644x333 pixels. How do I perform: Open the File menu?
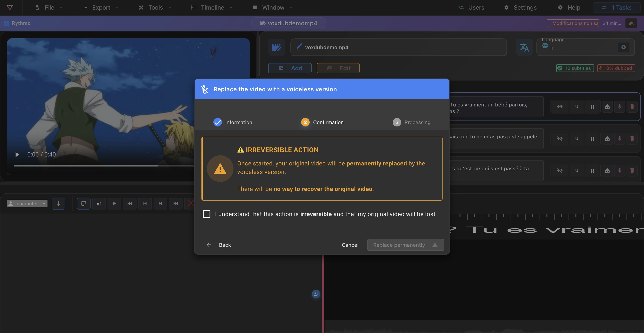(49, 7)
